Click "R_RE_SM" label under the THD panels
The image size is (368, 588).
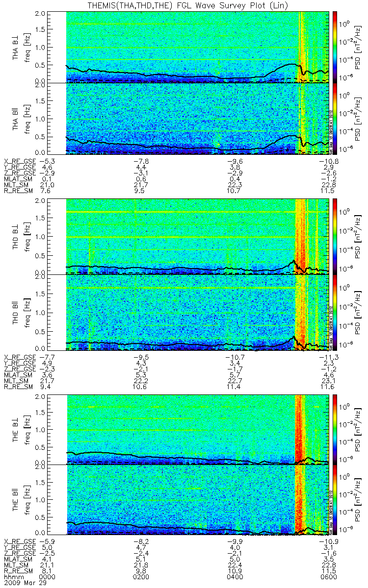click(x=18, y=386)
